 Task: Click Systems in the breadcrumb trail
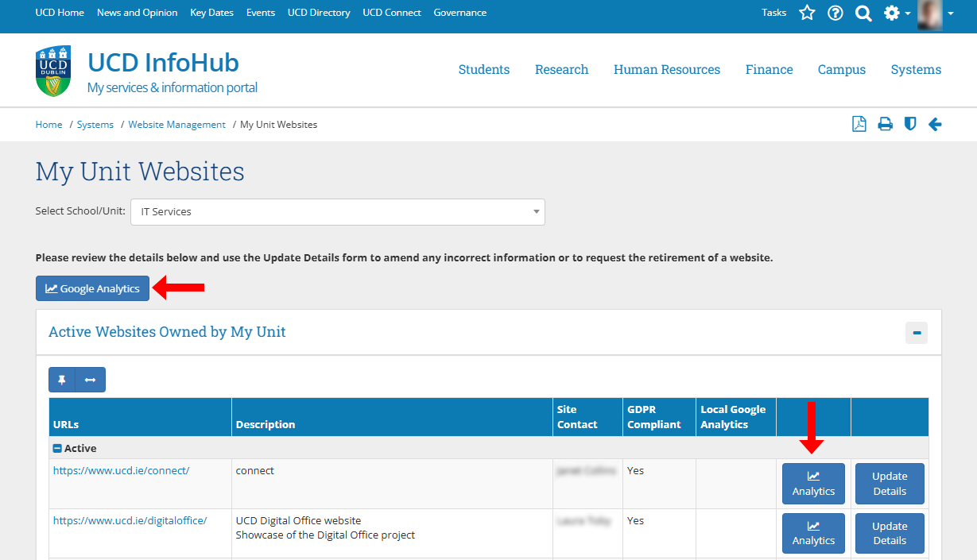(95, 124)
